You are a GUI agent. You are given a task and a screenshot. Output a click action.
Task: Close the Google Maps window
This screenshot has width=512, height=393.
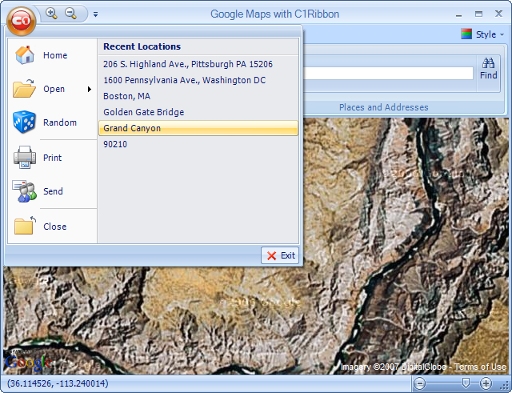pyautogui.click(x=499, y=13)
